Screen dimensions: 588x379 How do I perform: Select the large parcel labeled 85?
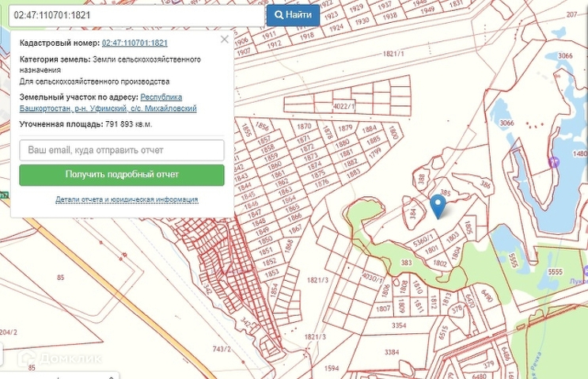[x=60, y=278]
